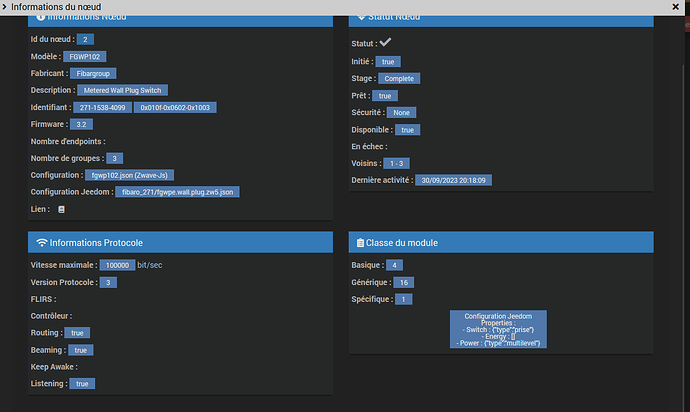Close the Informations du nœud dialog
The image size is (690, 412).
click(675, 7)
